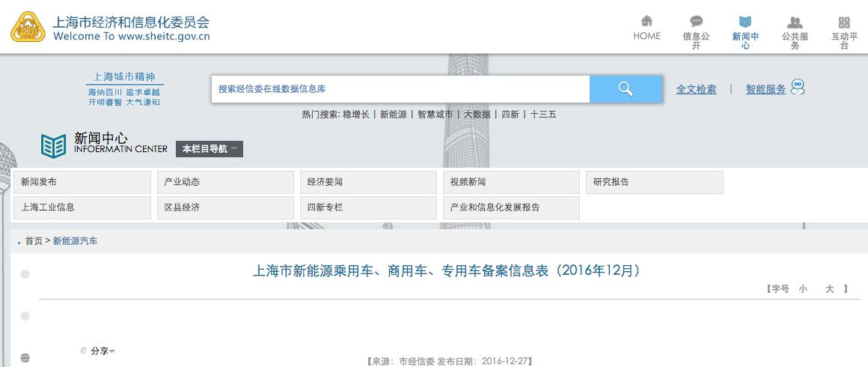Click the robot icon beside 智能服务

point(798,87)
